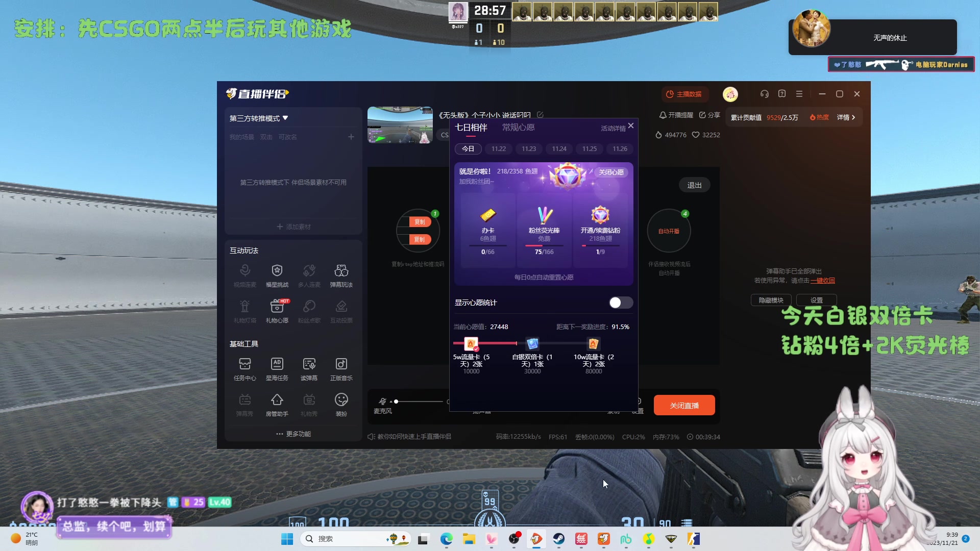Click 退出 exit button

[694, 185]
